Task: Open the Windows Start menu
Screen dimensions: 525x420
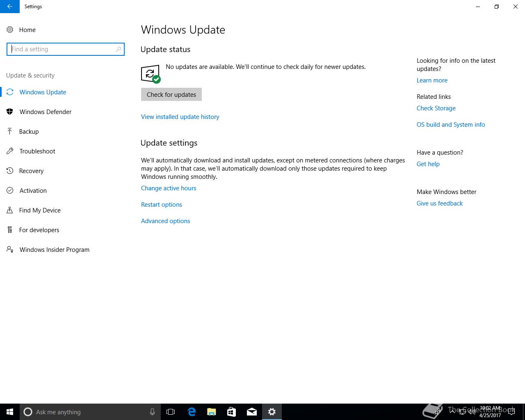Action: pyautogui.click(x=10, y=412)
